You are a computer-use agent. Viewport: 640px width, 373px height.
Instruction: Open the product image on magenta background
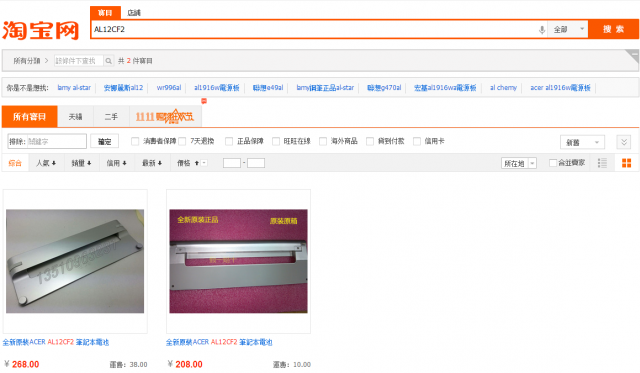pyautogui.click(x=238, y=261)
